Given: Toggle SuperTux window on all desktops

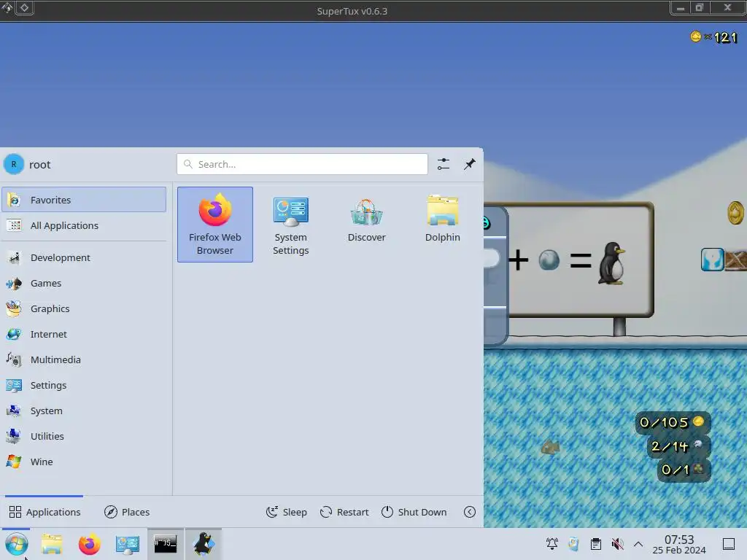Looking at the screenshot, I should (24, 8).
